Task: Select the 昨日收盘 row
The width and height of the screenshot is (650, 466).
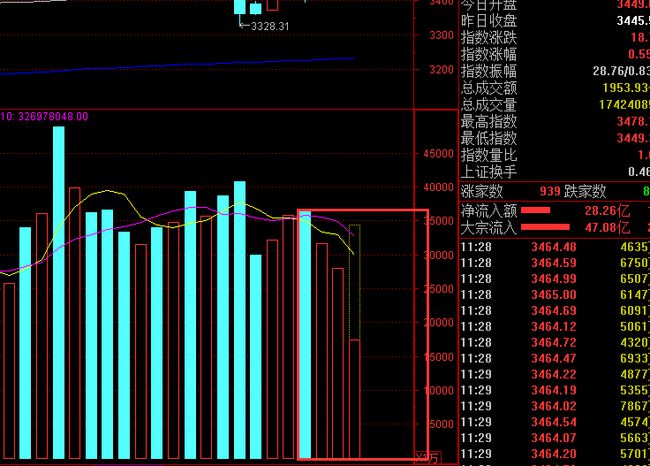Action: 555,20
